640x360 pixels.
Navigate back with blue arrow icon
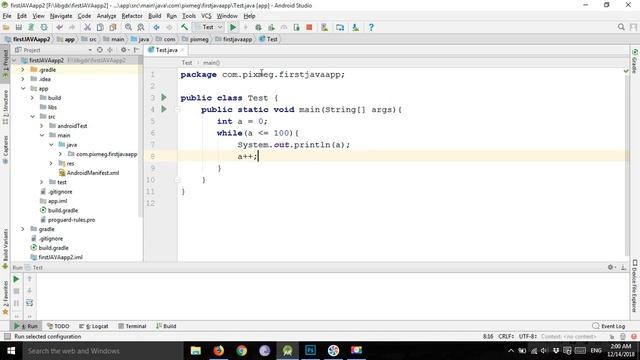[156, 27]
